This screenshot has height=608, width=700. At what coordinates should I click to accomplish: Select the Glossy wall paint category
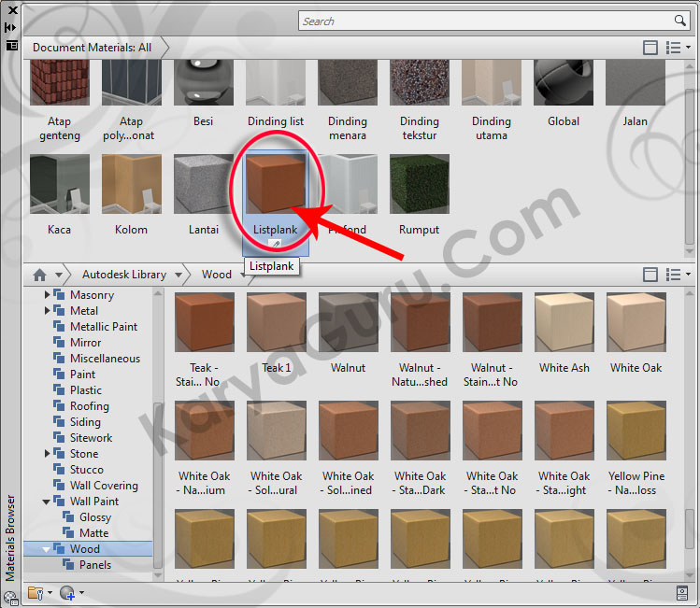[94, 517]
